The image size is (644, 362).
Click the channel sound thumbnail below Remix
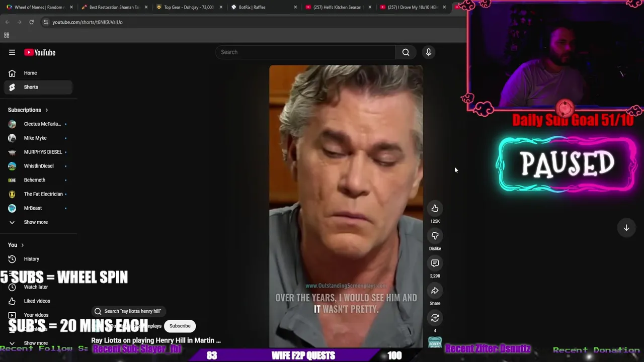[435, 342]
